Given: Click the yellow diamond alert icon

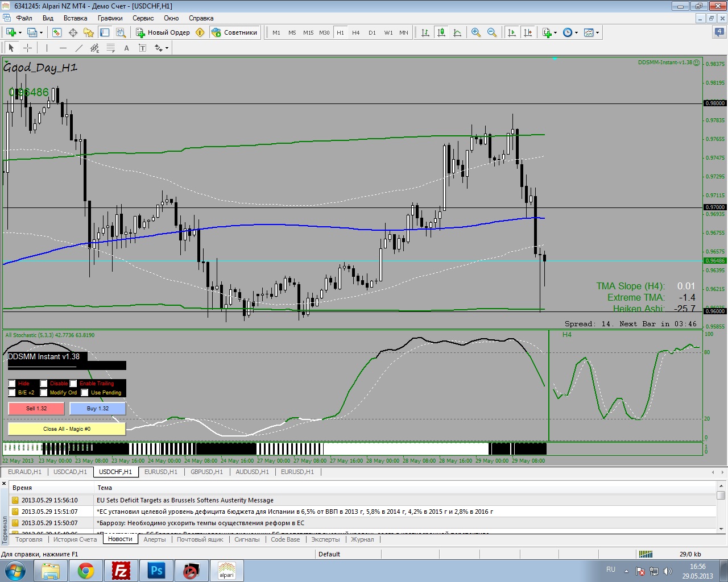Looking at the screenshot, I should 200,32.
